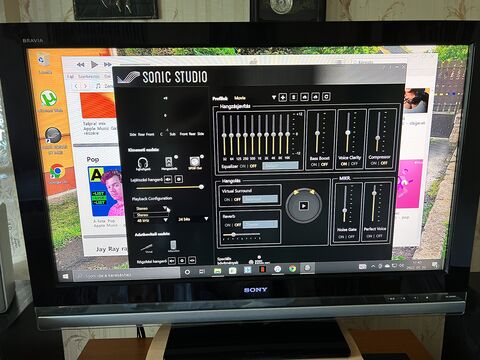Image resolution: width=480 pixels, height=360 pixels.
Task: Click the Windows Start button
Action: click(65, 277)
